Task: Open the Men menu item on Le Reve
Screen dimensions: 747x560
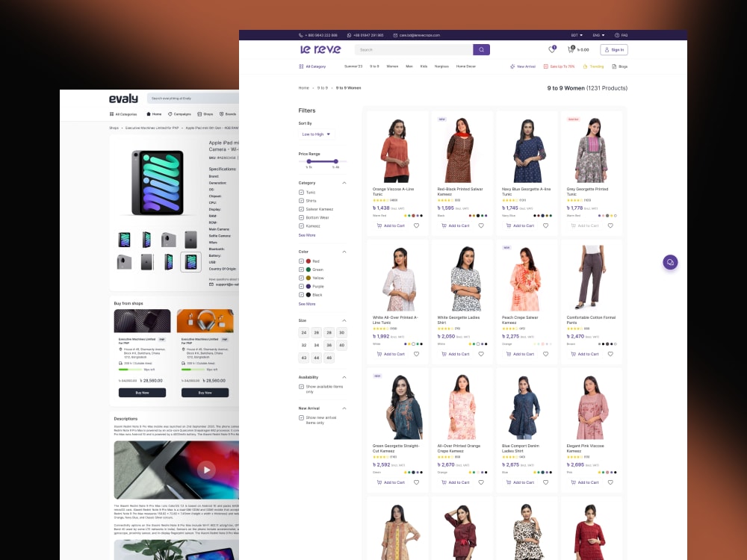Action: (409, 66)
